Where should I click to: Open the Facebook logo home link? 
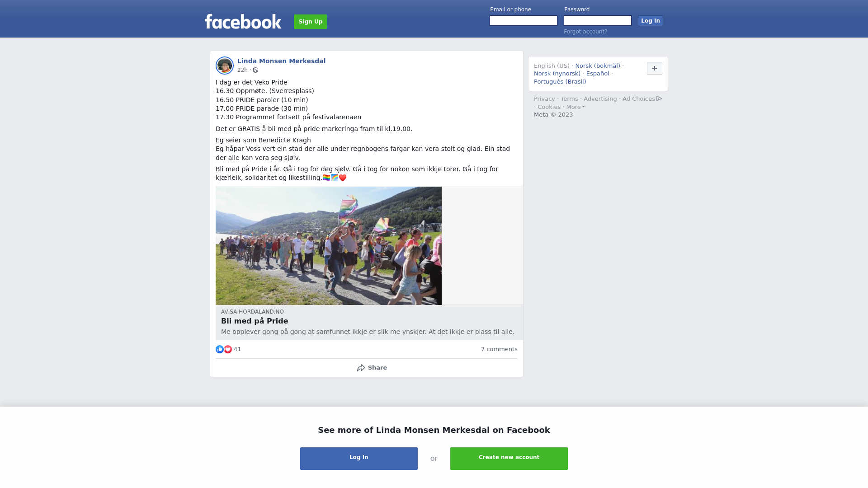click(243, 22)
